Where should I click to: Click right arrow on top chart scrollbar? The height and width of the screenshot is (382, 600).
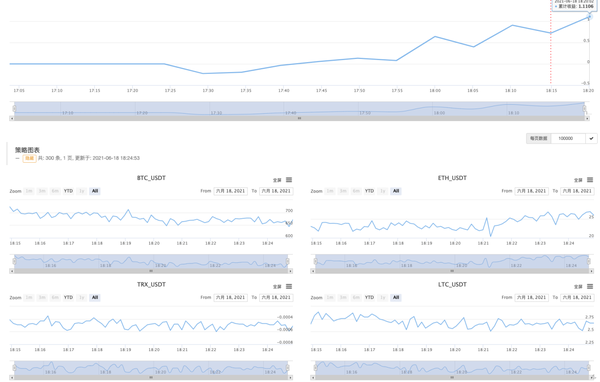(x=587, y=119)
